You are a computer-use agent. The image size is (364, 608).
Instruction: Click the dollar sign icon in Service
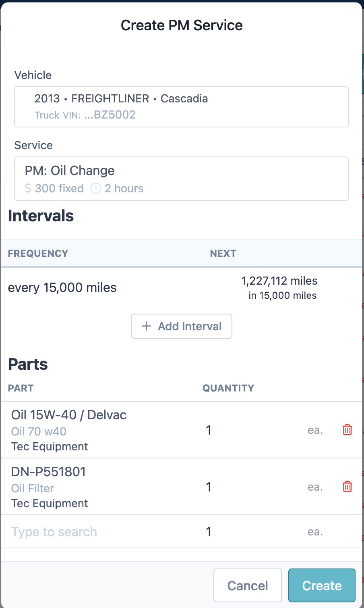[28, 188]
